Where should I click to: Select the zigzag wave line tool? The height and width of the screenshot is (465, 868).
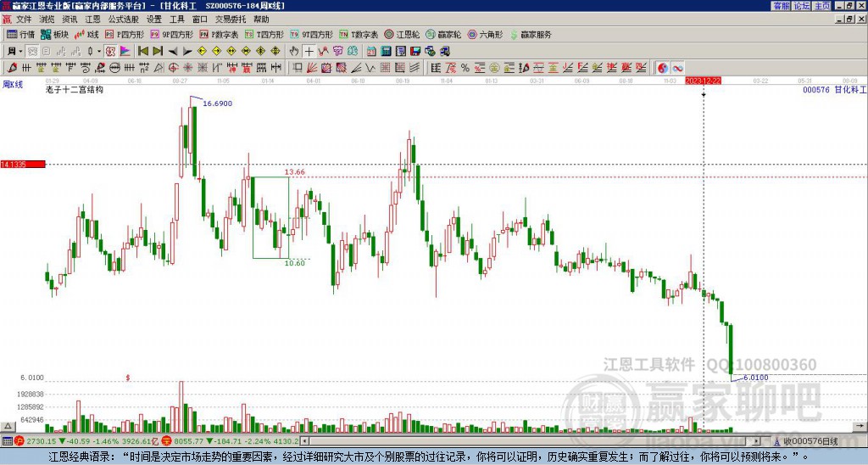click(370, 68)
